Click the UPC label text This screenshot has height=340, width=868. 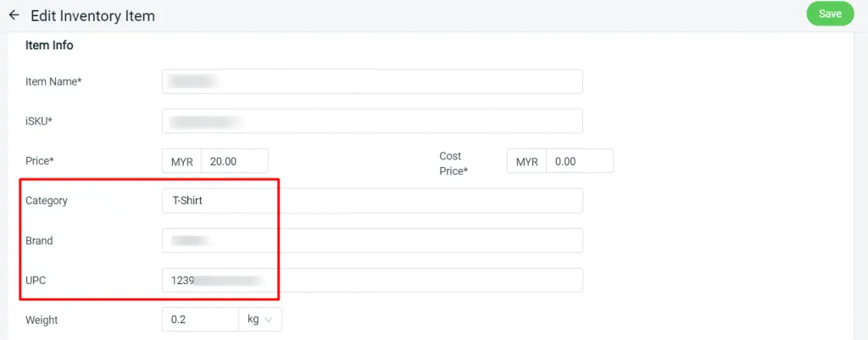pos(36,281)
